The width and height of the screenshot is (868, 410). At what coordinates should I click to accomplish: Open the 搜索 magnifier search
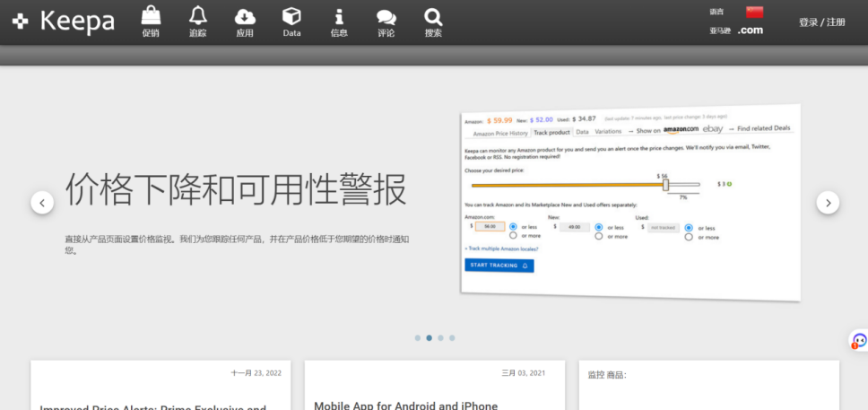click(x=433, y=22)
